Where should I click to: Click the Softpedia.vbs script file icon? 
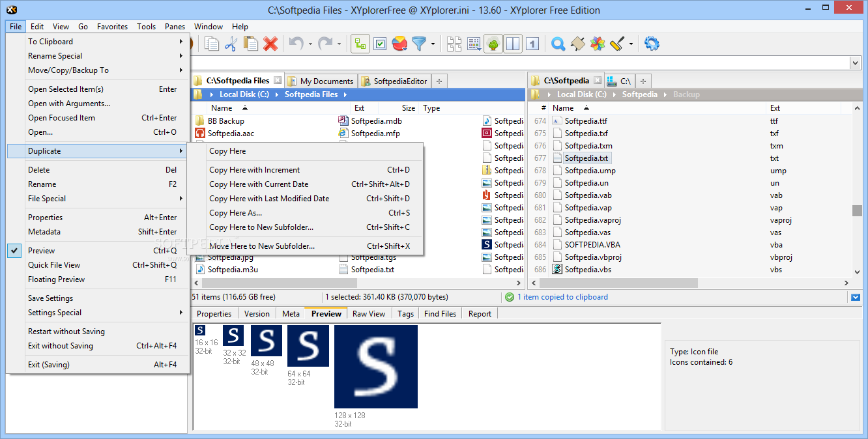(x=557, y=269)
